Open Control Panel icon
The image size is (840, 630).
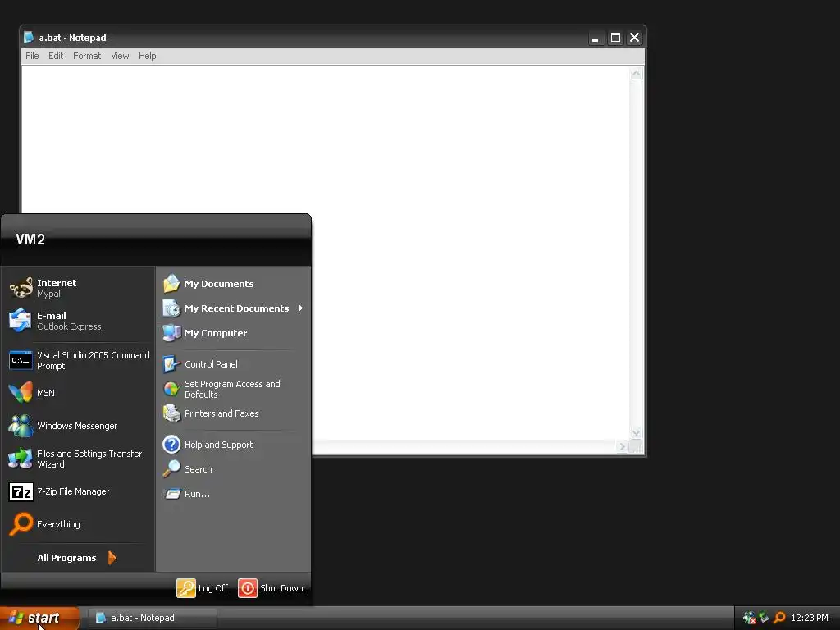click(x=171, y=363)
